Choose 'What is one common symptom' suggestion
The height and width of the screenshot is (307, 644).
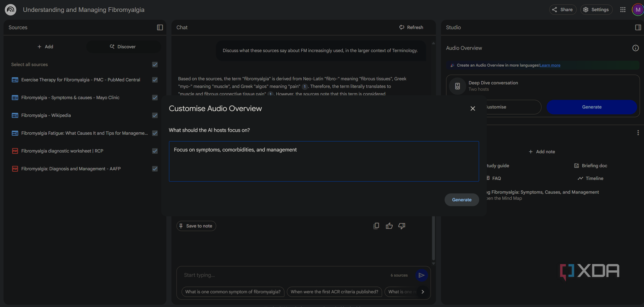point(233,292)
